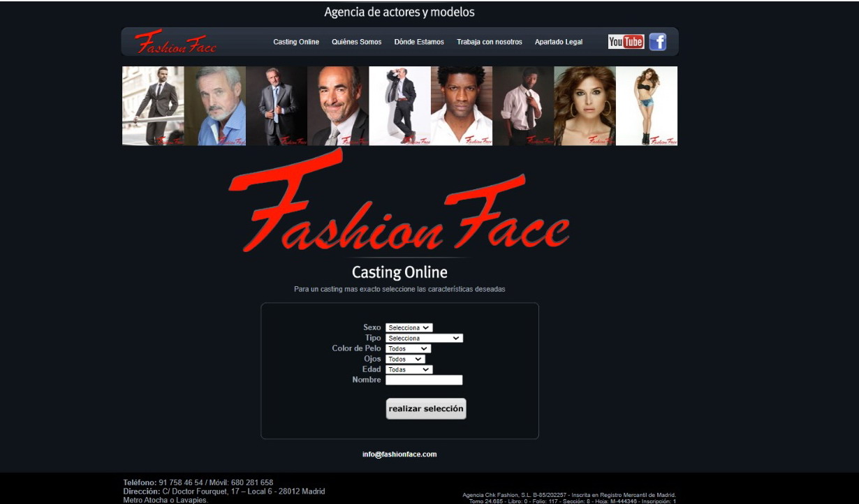Viewport: 859px width, 504px height.
Task: Open Apartado Legal menu item
Action: 559,42
